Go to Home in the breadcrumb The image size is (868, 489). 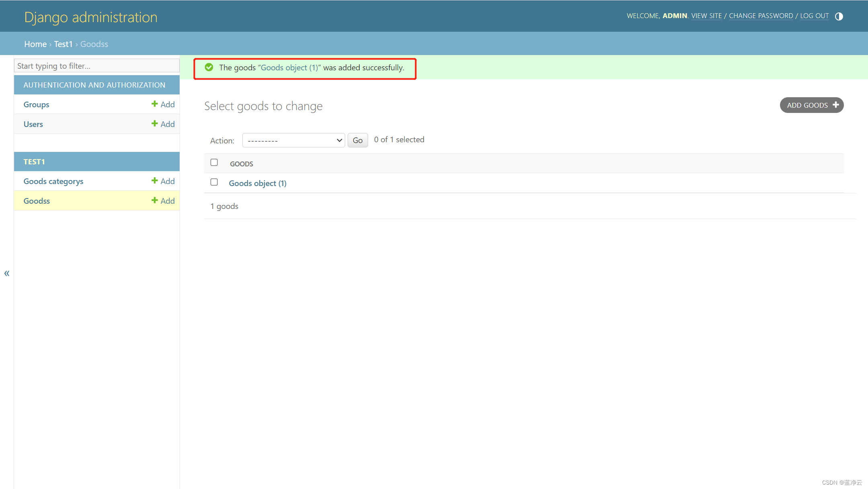tap(35, 44)
